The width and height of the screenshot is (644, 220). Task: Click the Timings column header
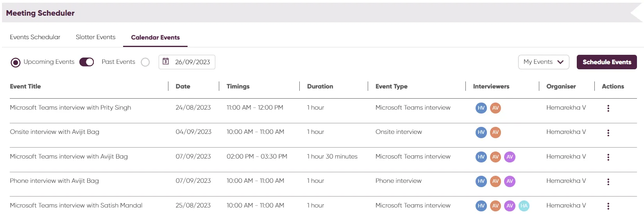238,87
